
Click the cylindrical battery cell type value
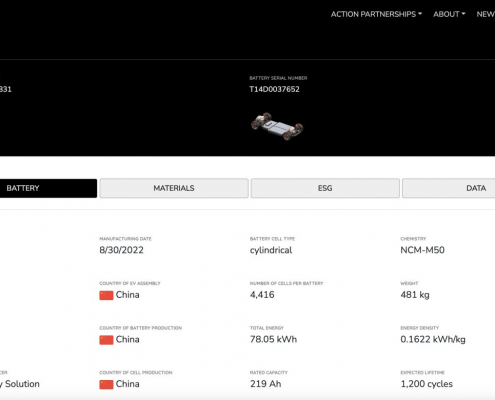pyautogui.click(x=271, y=250)
